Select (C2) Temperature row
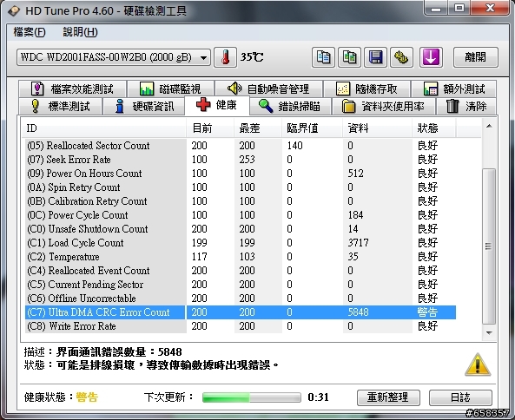The width and height of the screenshot is (515, 420). (241, 257)
